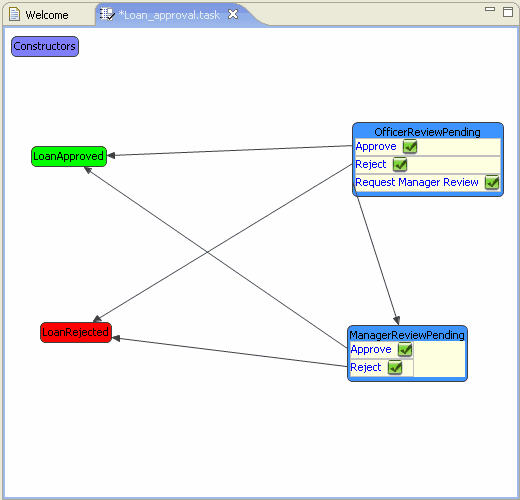Maximize the editor pane

pyautogui.click(x=508, y=12)
